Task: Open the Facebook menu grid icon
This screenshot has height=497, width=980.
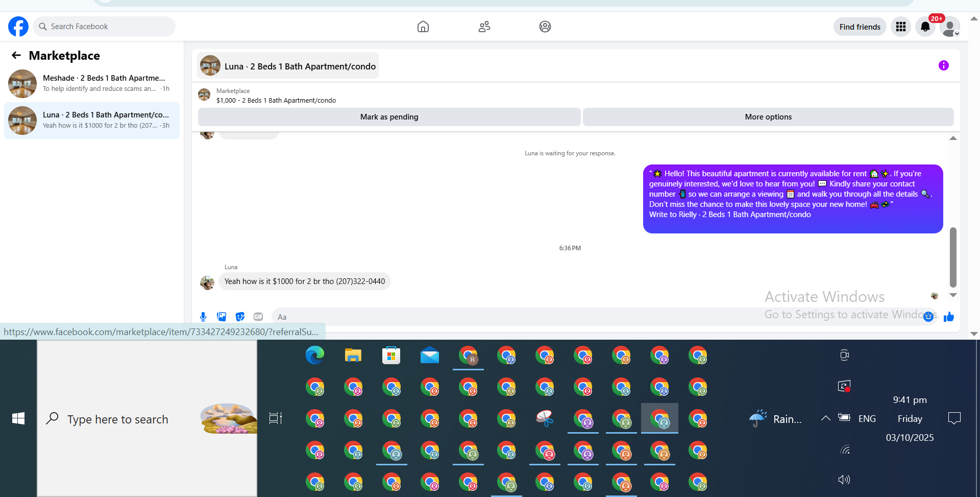Action: (x=901, y=27)
